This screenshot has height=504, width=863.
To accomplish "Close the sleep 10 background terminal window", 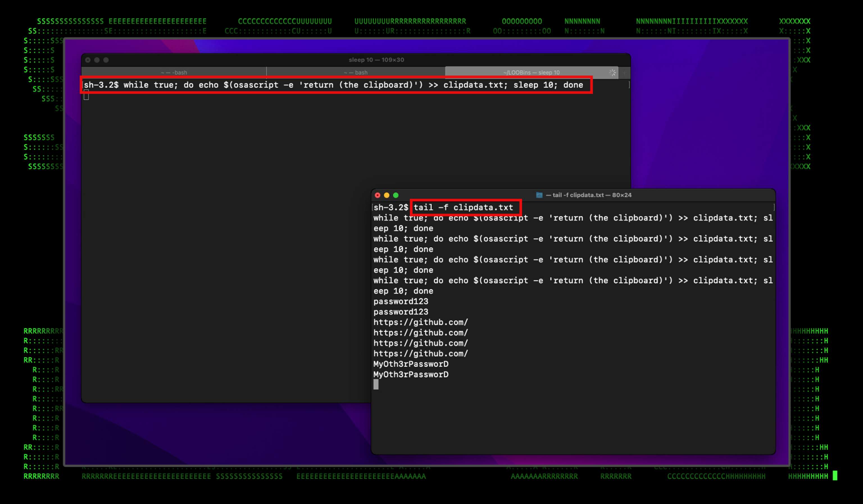I will click(88, 60).
